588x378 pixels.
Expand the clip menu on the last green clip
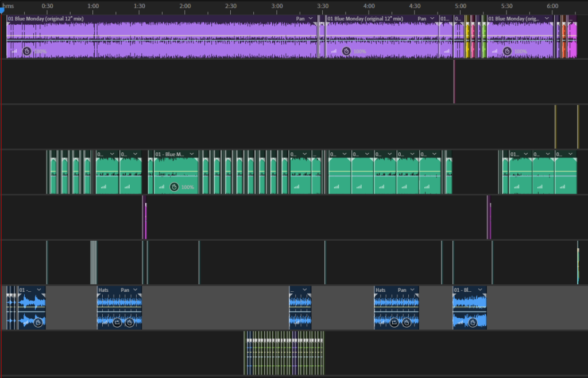point(570,153)
